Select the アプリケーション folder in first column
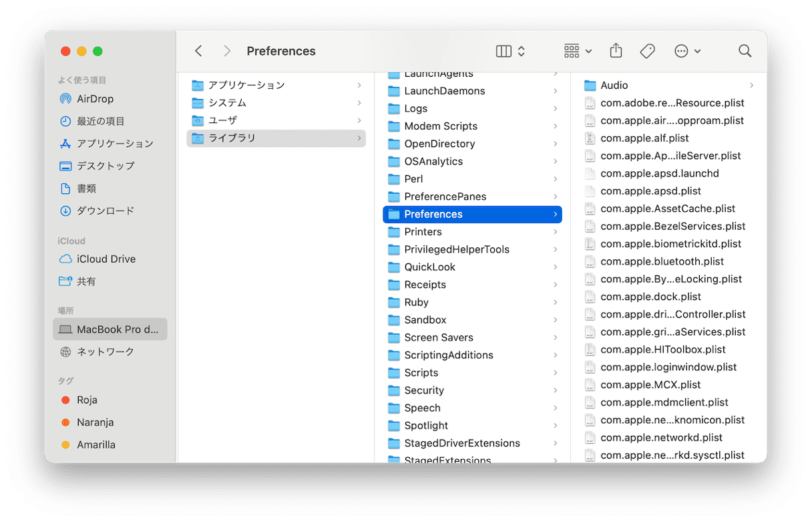 (246, 86)
